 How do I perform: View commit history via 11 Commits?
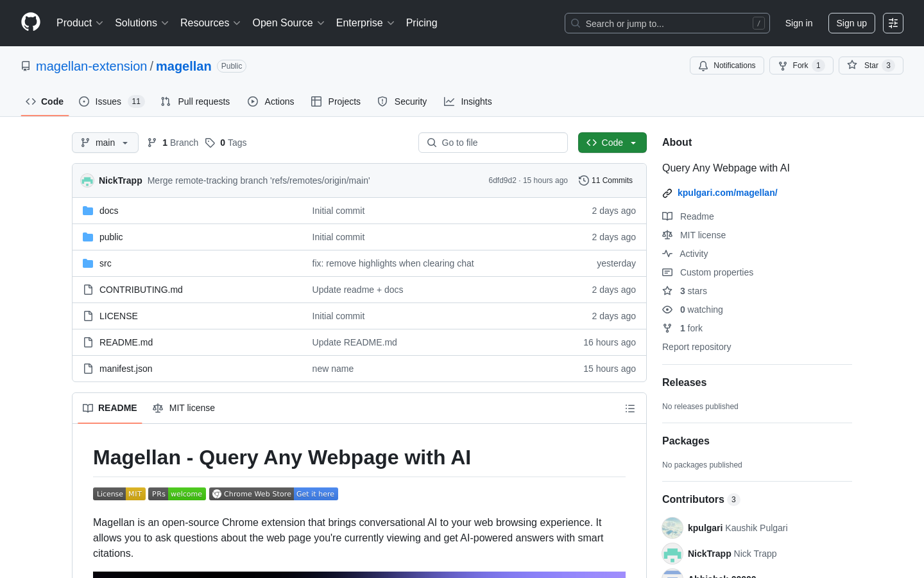(606, 180)
